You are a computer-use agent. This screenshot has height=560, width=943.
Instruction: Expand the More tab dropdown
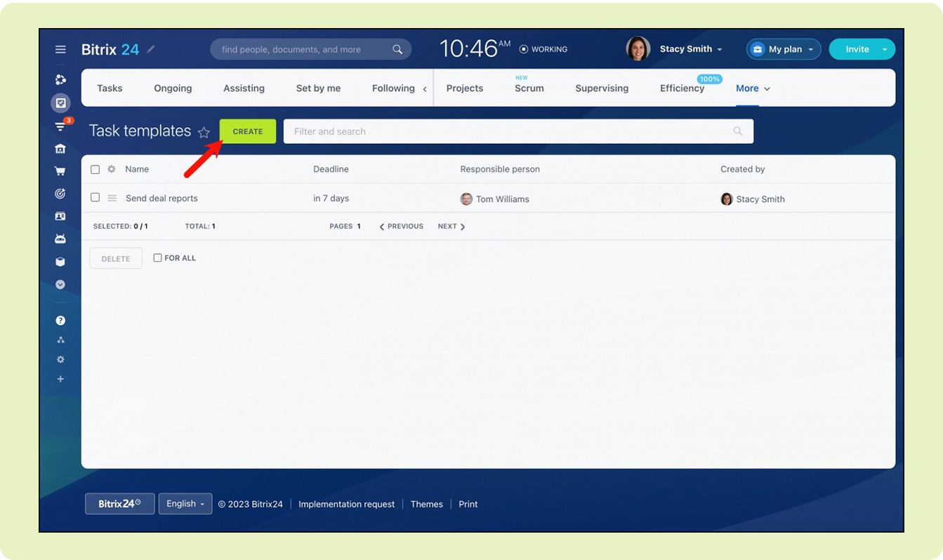click(x=753, y=88)
